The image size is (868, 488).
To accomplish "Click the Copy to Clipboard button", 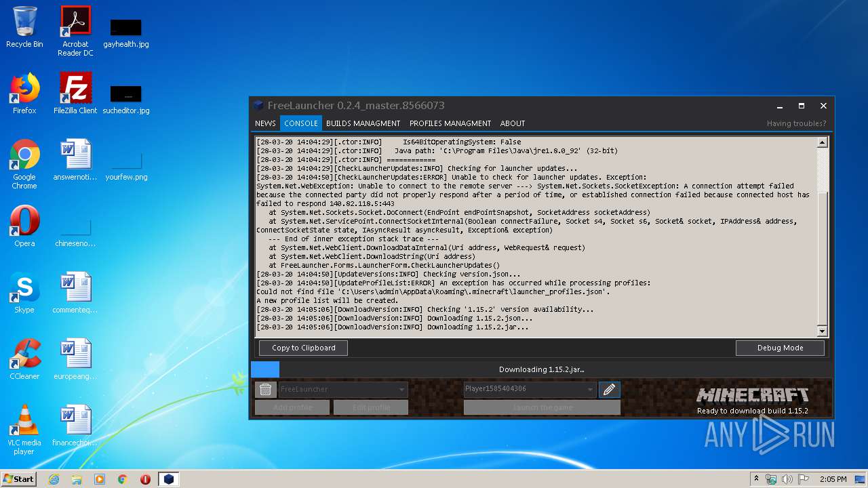I will pos(303,348).
